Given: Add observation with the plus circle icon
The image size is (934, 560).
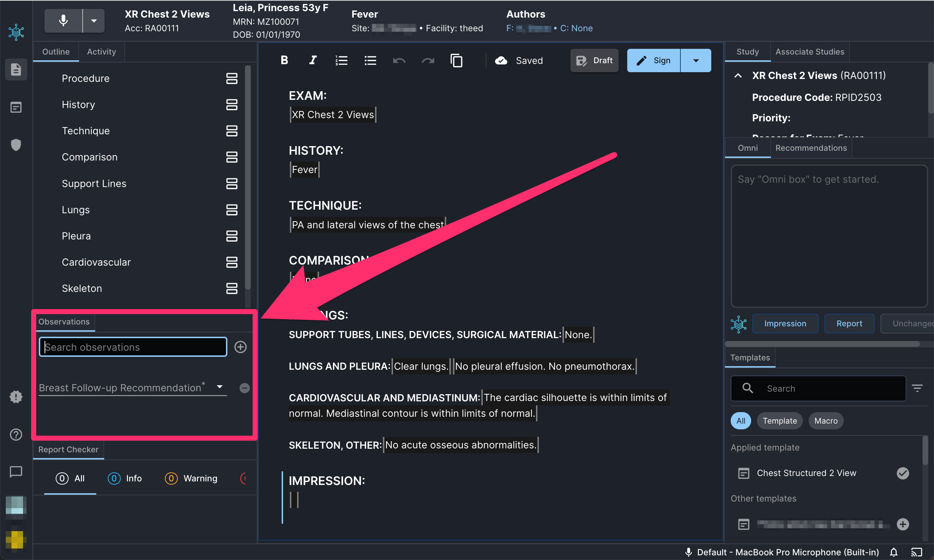Looking at the screenshot, I should tap(240, 347).
